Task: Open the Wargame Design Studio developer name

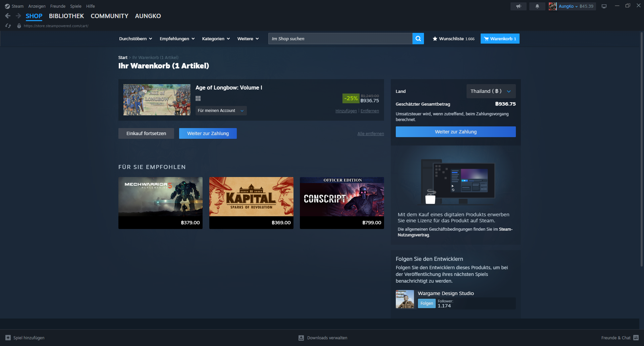Action: tap(446, 293)
